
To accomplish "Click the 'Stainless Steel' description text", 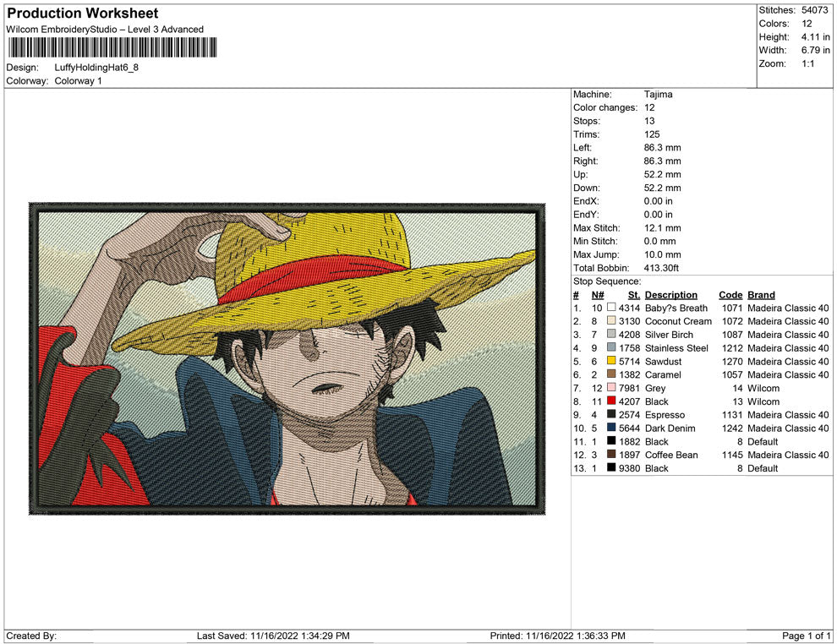I will click(677, 348).
